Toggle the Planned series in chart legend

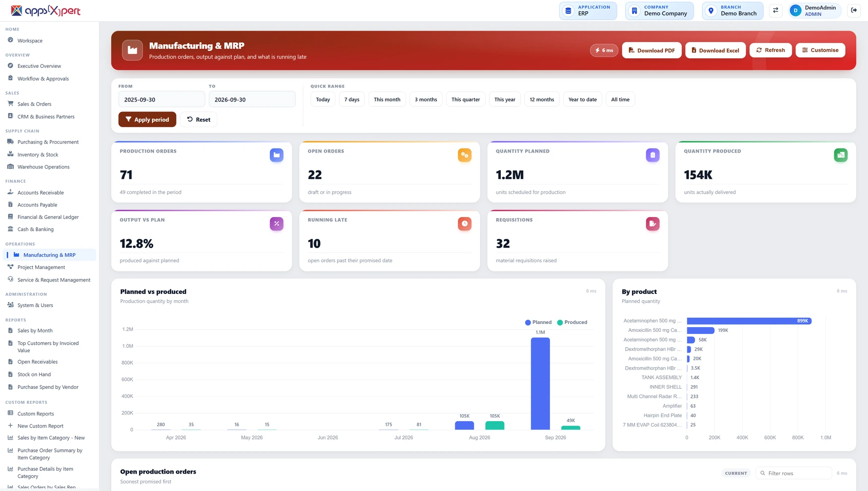(x=538, y=322)
